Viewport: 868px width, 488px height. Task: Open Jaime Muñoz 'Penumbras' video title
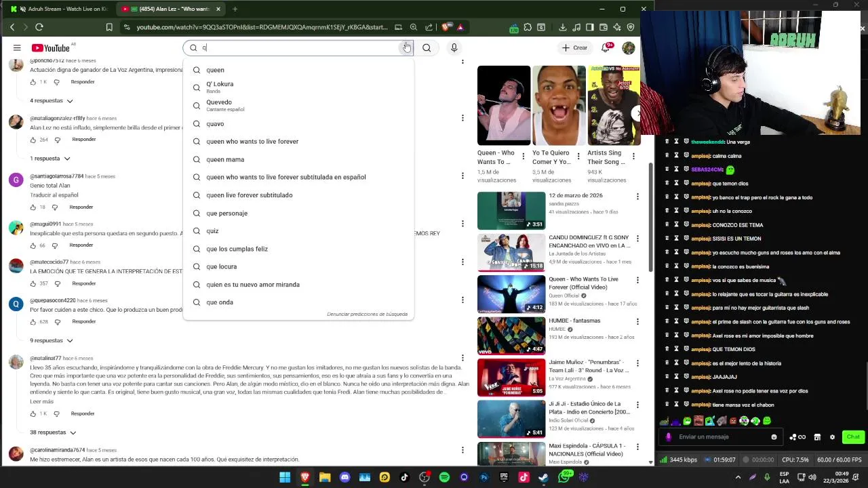click(589, 366)
